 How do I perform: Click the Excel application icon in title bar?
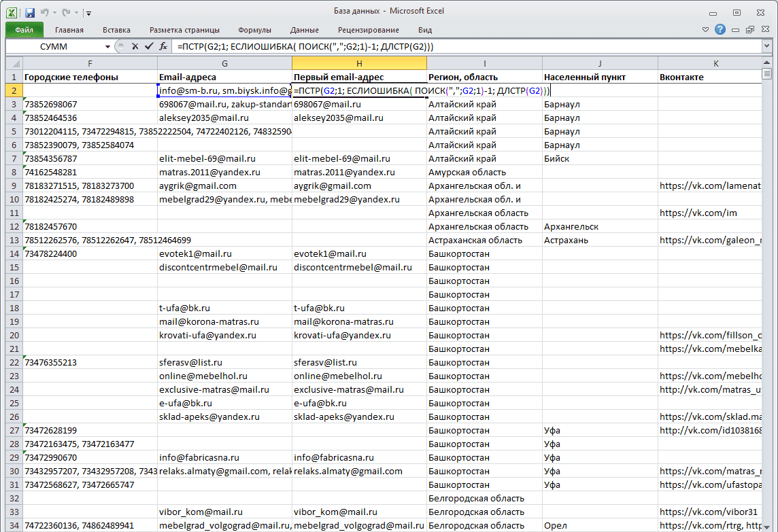point(12,12)
